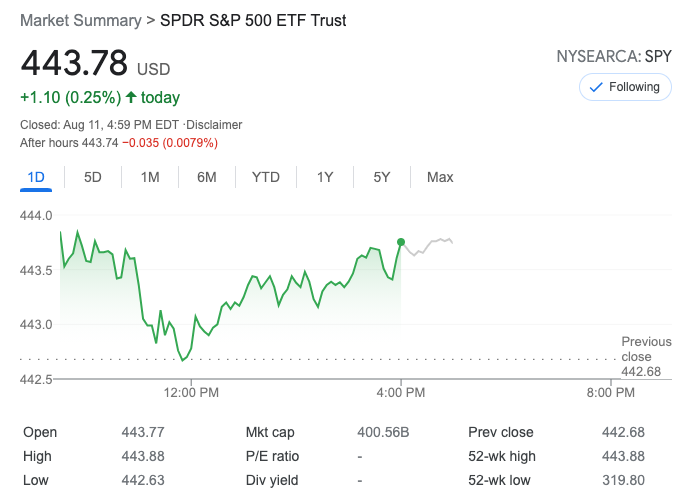The image size is (691, 500).
Task: Click the 443.78 price figure
Action: click(x=75, y=64)
